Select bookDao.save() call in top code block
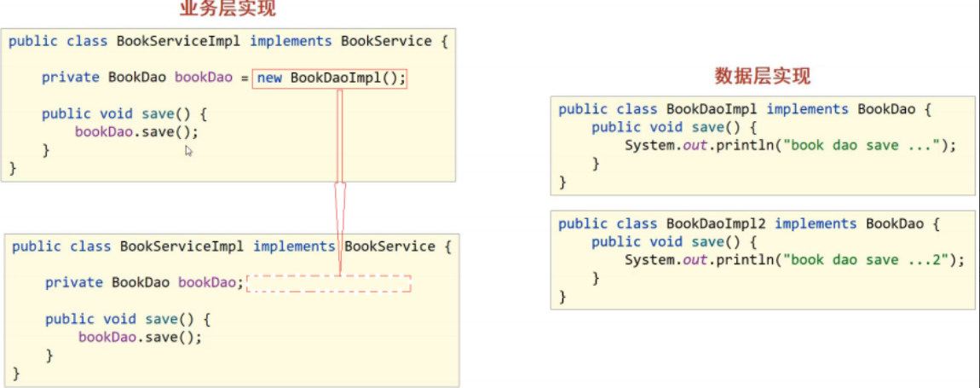980x388 pixels. [136, 131]
